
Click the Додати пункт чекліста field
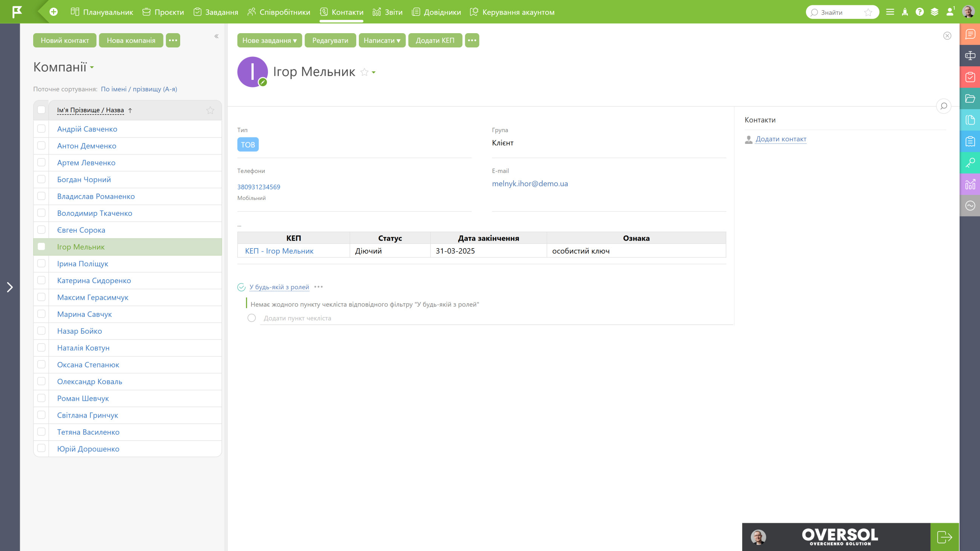coord(496,318)
